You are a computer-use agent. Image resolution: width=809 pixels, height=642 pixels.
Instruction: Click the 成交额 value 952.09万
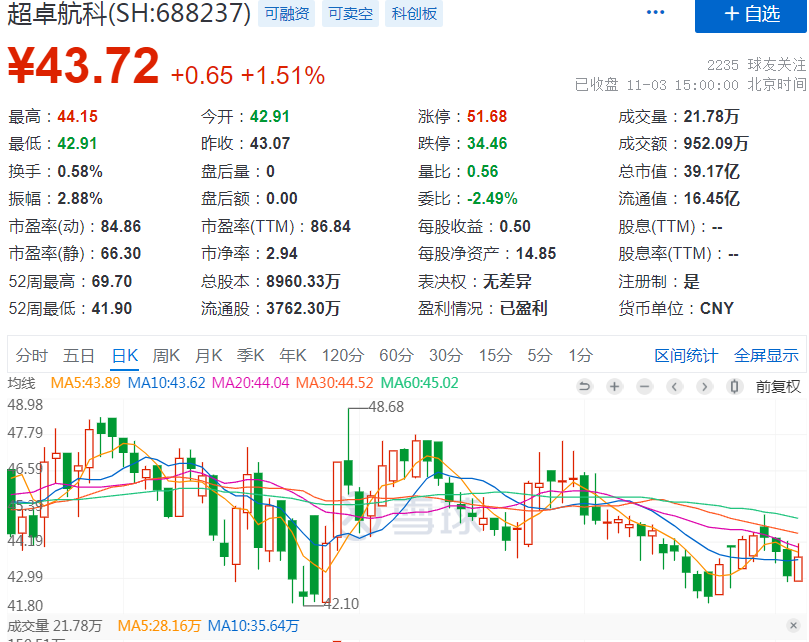coord(716,143)
